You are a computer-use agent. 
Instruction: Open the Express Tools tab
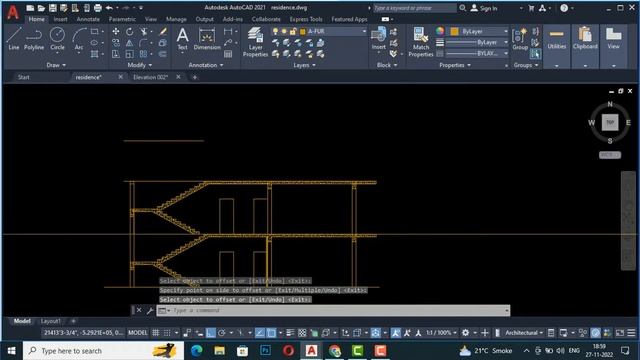(x=306, y=19)
